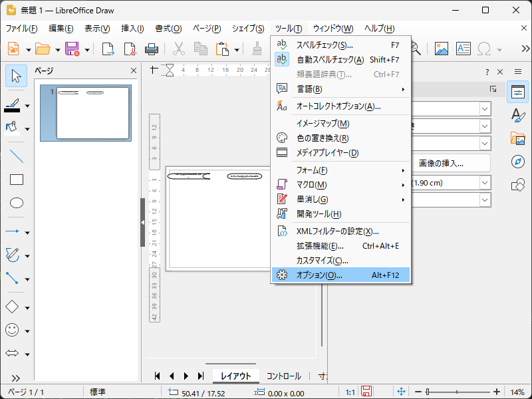Open Options in Tools menu
Image resolution: width=532 pixels, height=399 pixels.
(341, 275)
